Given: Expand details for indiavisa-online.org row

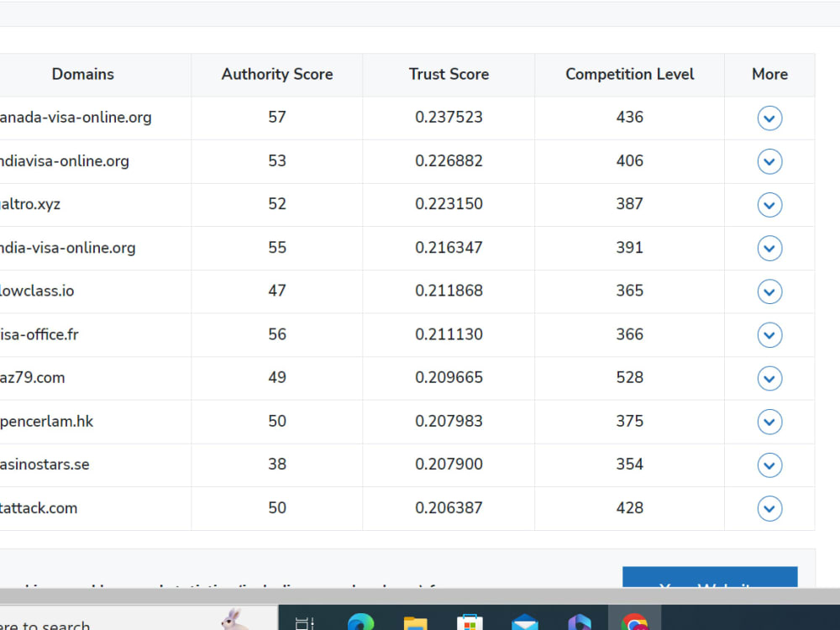Looking at the screenshot, I should pyautogui.click(x=769, y=162).
